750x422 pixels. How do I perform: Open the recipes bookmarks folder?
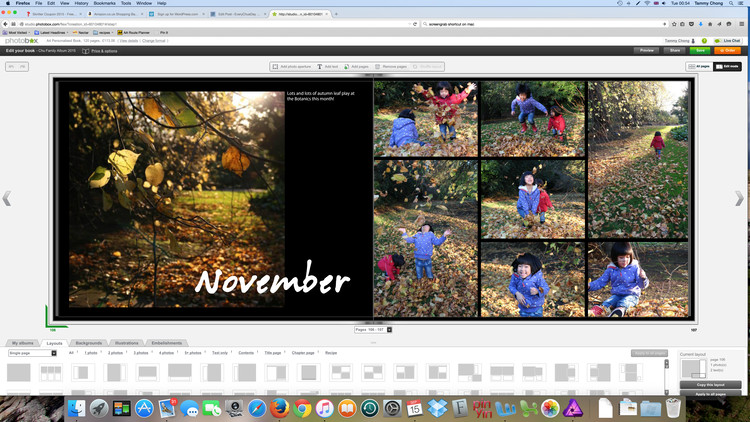[x=103, y=33]
